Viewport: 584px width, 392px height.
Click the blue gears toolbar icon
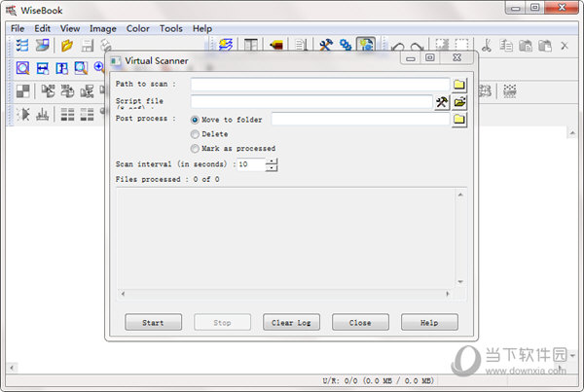346,46
